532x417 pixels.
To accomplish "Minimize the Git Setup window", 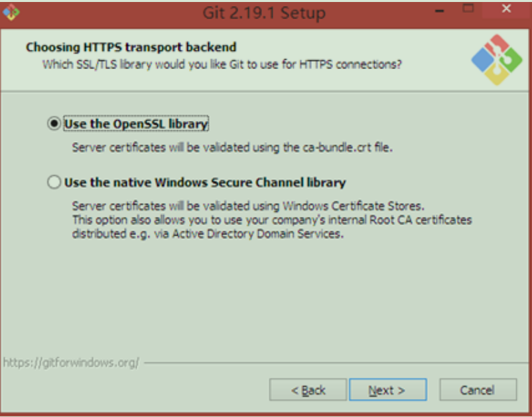I will pos(439,11).
